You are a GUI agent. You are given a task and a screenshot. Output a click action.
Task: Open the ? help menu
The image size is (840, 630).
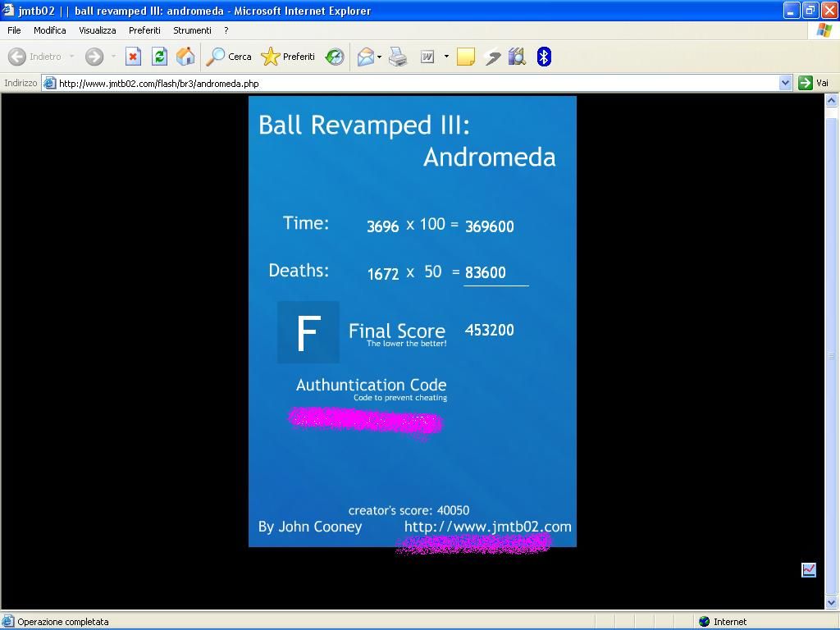pos(226,30)
